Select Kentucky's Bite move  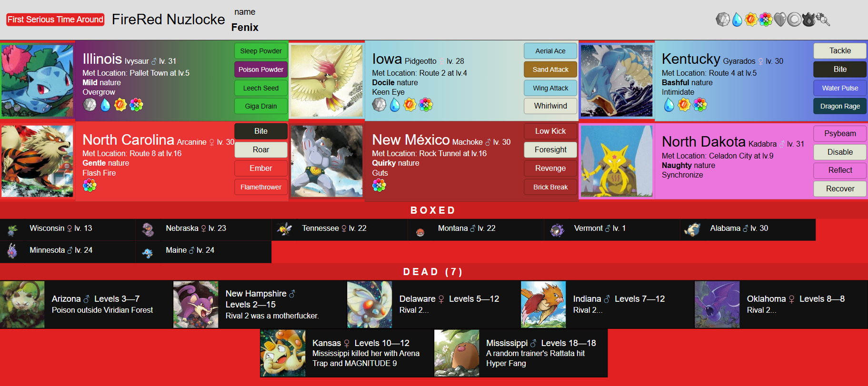pos(840,69)
